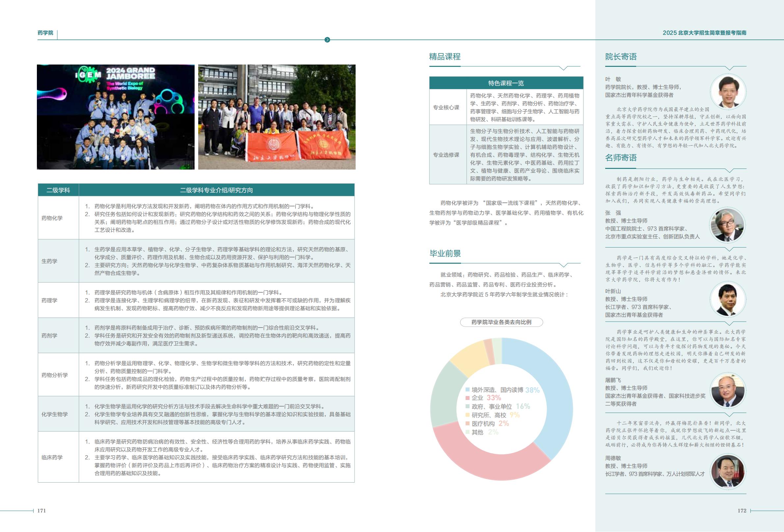Click page number 172
Viewport: 784px width, 532px height.
pyautogui.click(x=742, y=511)
